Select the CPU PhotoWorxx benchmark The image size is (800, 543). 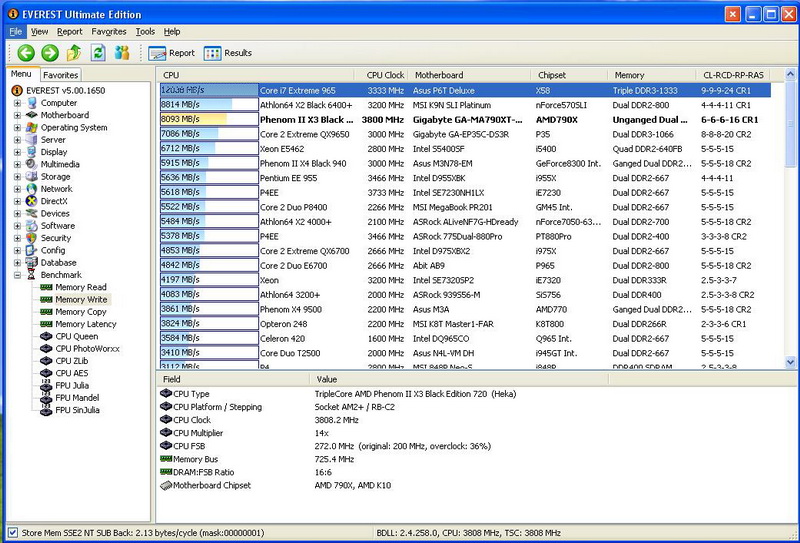click(87, 349)
